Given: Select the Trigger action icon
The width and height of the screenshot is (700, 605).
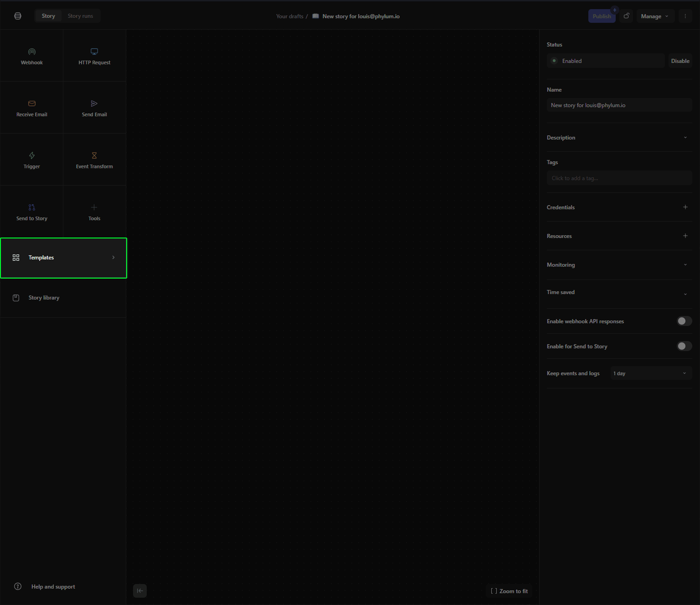Looking at the screenshot, I should (x=32, y=156).
